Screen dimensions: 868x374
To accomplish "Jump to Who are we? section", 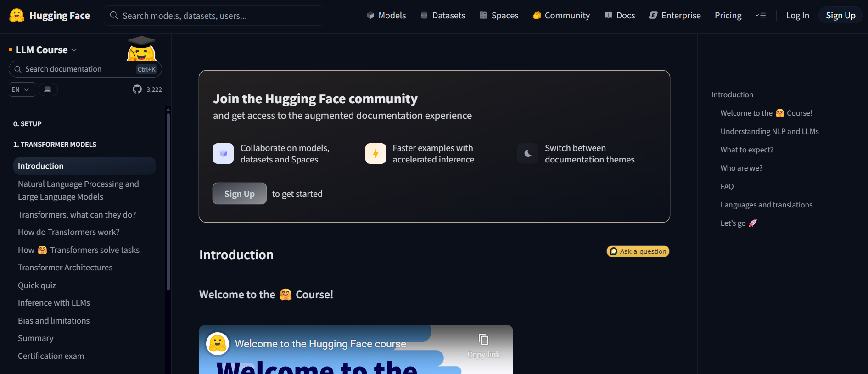I will pos(741,168).
